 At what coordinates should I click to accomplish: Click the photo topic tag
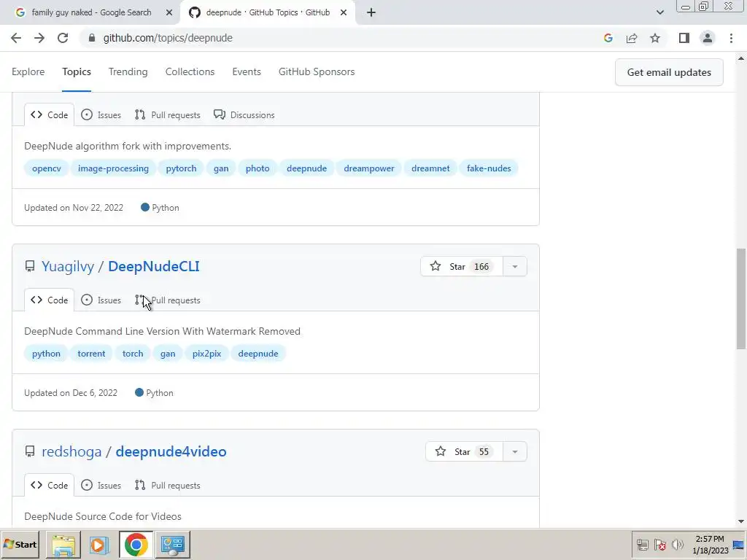[258, 168]
